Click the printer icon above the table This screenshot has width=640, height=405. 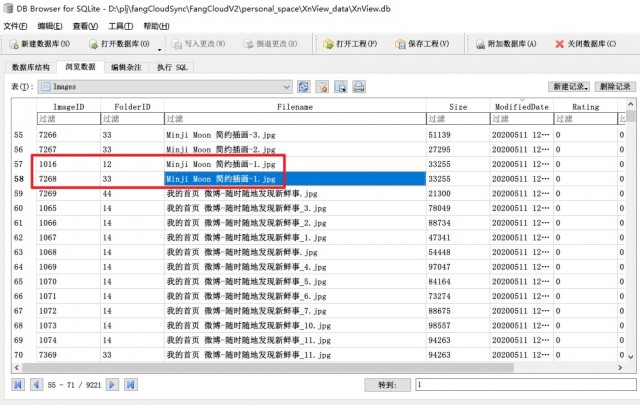point(359,87)
